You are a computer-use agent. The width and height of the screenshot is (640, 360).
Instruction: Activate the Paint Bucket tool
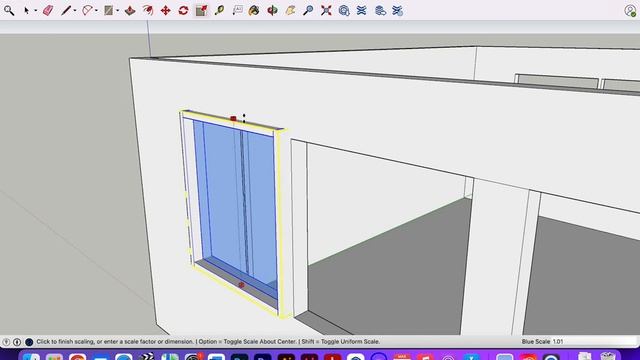[254, 11]
